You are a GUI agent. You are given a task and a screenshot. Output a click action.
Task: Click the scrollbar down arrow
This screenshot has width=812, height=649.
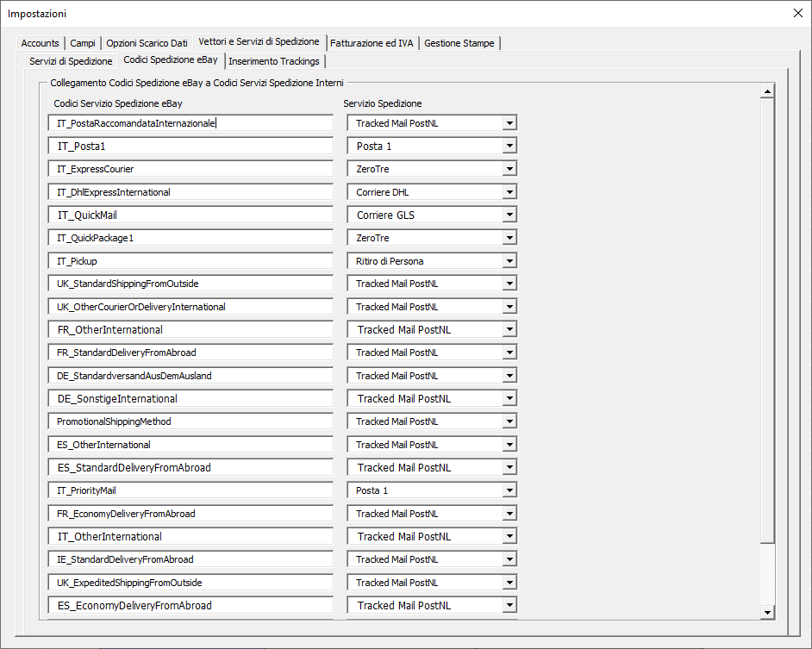coord(767,612)
